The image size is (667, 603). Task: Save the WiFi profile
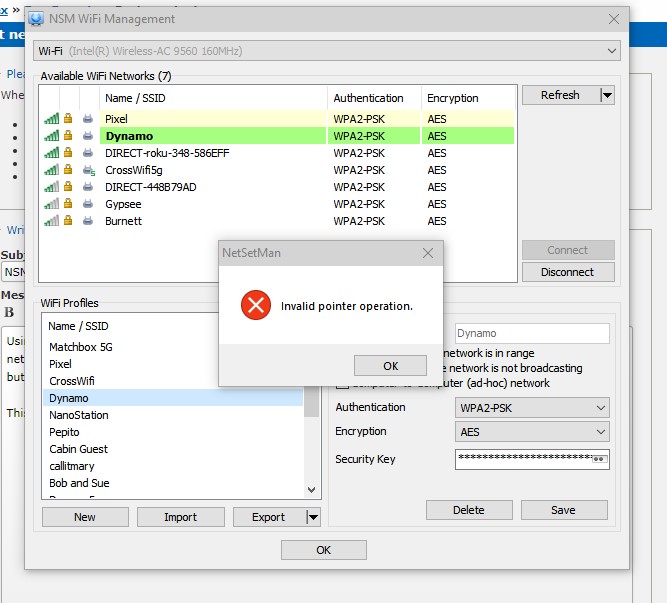coord(564,510)
